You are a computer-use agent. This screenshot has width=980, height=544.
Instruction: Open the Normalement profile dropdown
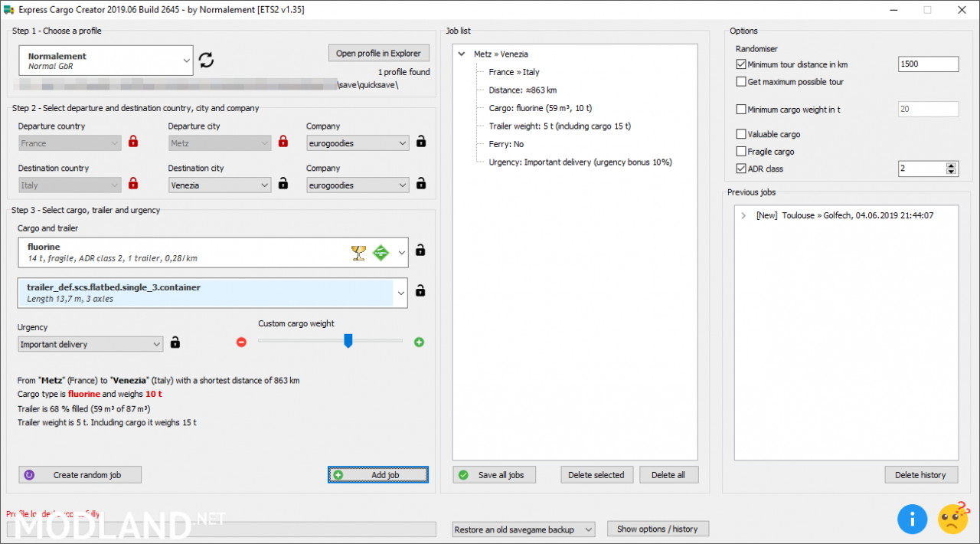[106, 61]
